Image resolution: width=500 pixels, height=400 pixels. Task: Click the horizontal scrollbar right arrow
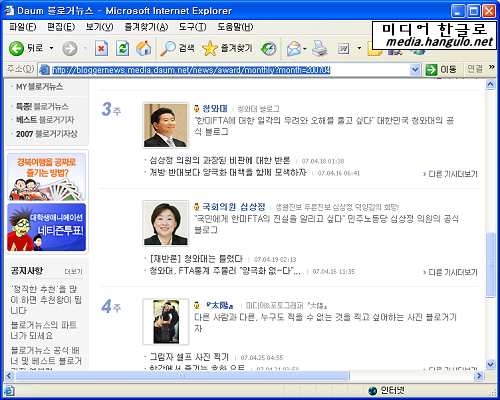pyautogui.click(x=479, y=376)
